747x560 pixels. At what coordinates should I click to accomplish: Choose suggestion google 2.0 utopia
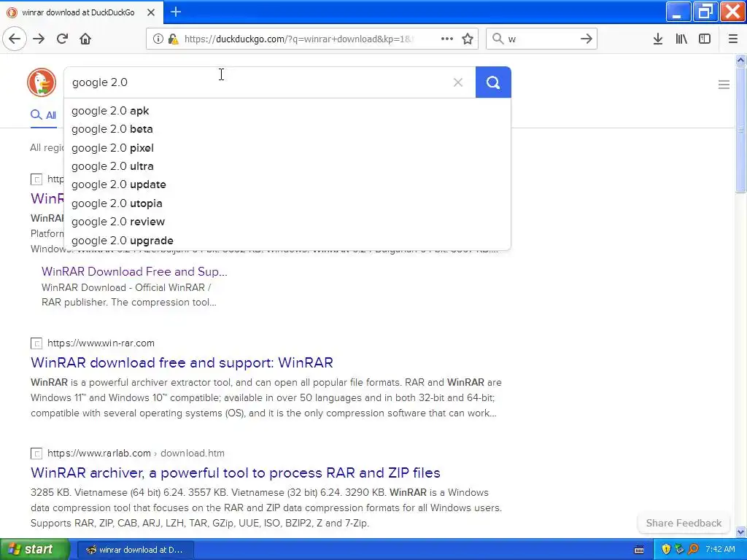(287, 203)
